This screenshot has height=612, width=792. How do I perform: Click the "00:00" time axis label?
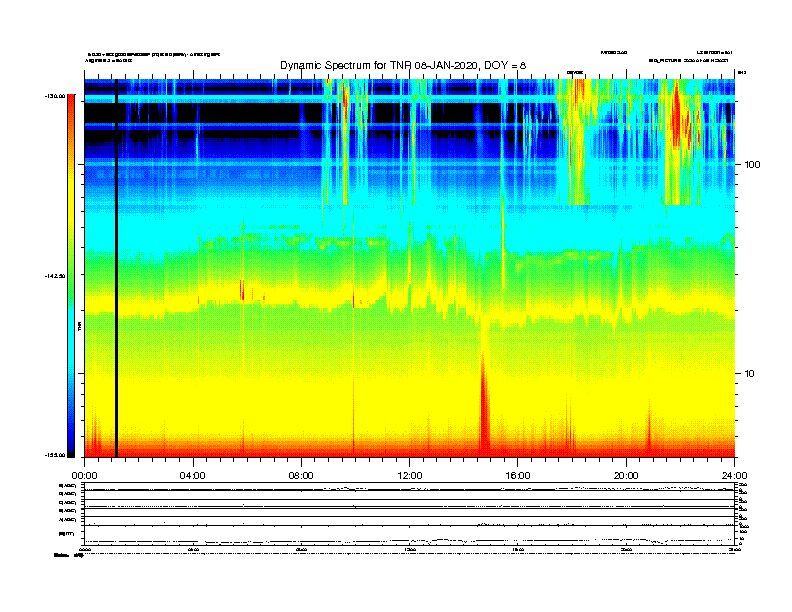(84, 476)
